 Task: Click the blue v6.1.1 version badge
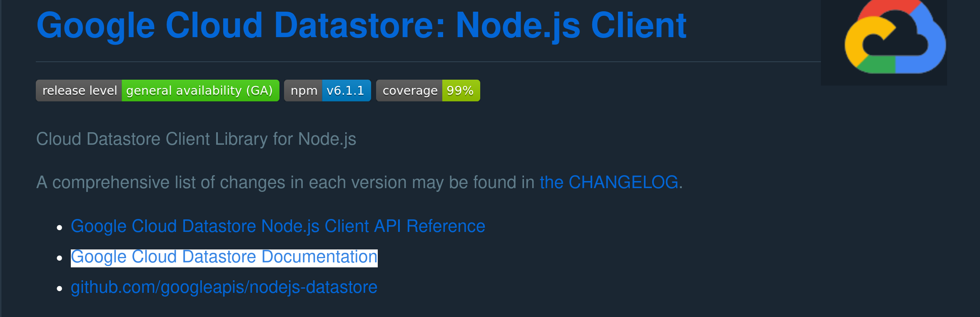[x=347, y=91]
